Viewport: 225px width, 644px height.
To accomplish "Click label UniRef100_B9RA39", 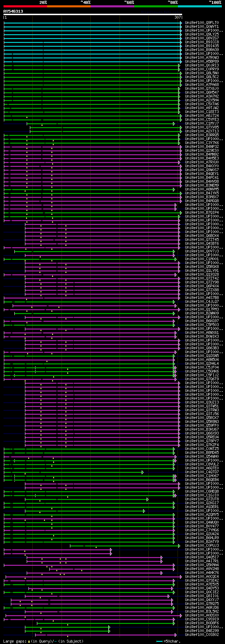I will click(x=202, y=50).
